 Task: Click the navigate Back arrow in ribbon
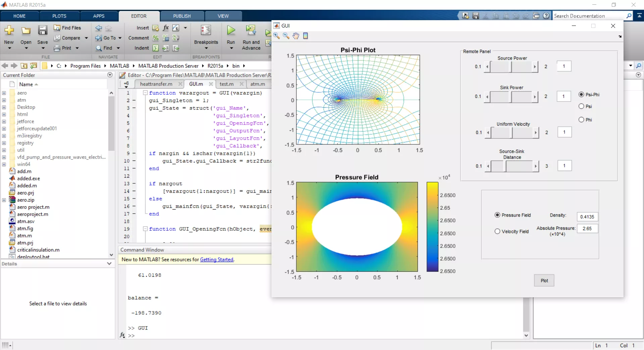point(99,28)
